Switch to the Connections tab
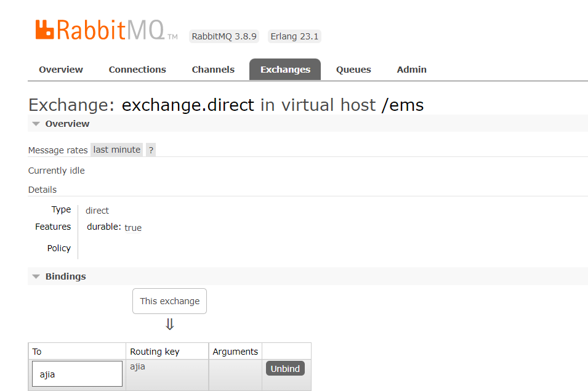Image resolution: width=588 pixels, height=391 pixels. [x=137, y=70]
